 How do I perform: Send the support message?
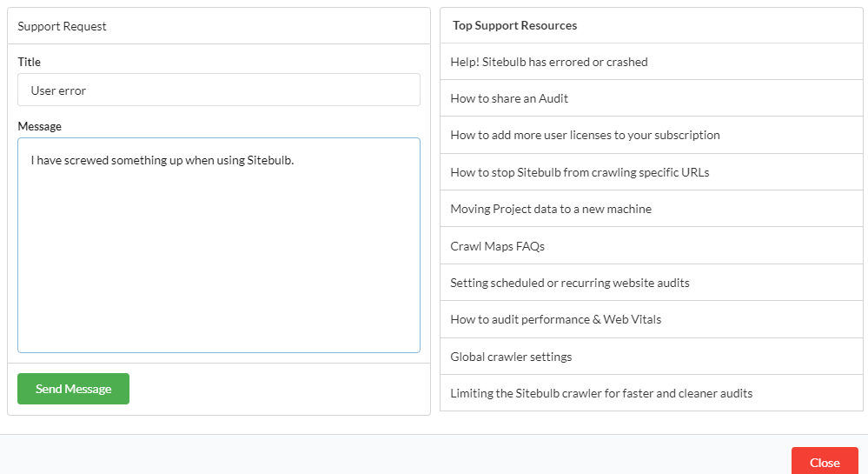point(74,389)
